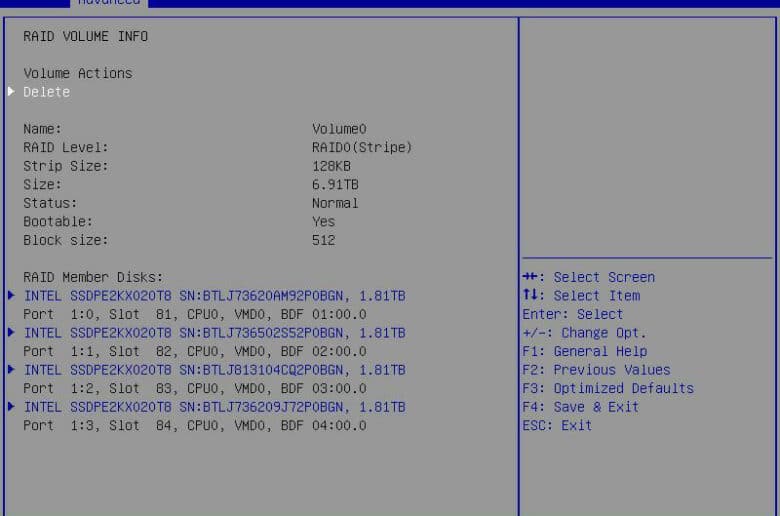This screenshot has width=780, height=516.
Task: Click the Name: label
Action: 42,129
